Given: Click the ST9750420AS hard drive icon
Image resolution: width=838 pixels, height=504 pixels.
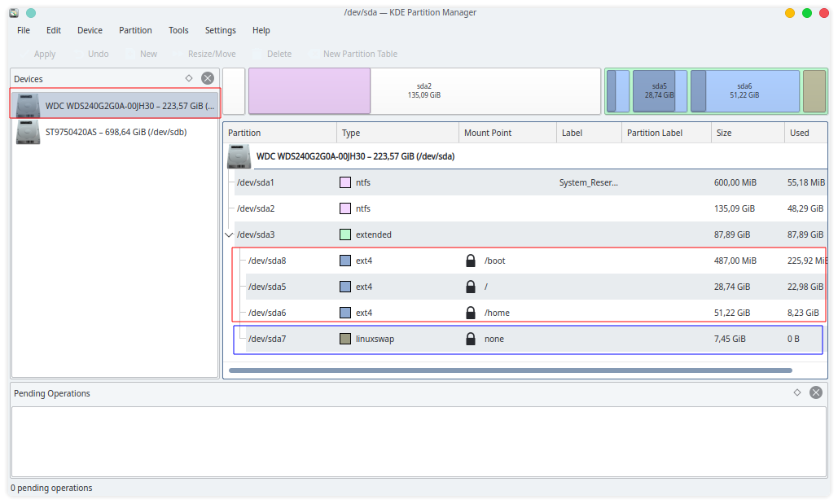Looking at the screenshot, I should [28, 132].
